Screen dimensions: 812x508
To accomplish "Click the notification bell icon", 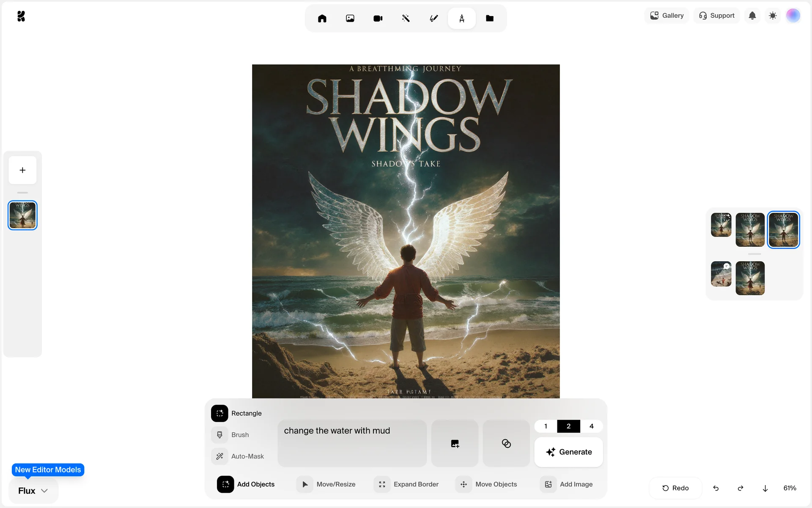I will coord(752,16).
